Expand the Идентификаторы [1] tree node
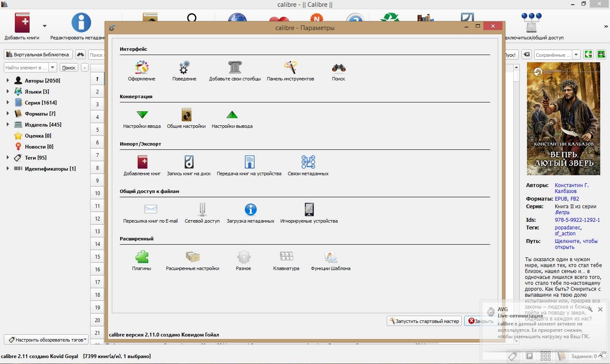 click(x=8, y=168)
